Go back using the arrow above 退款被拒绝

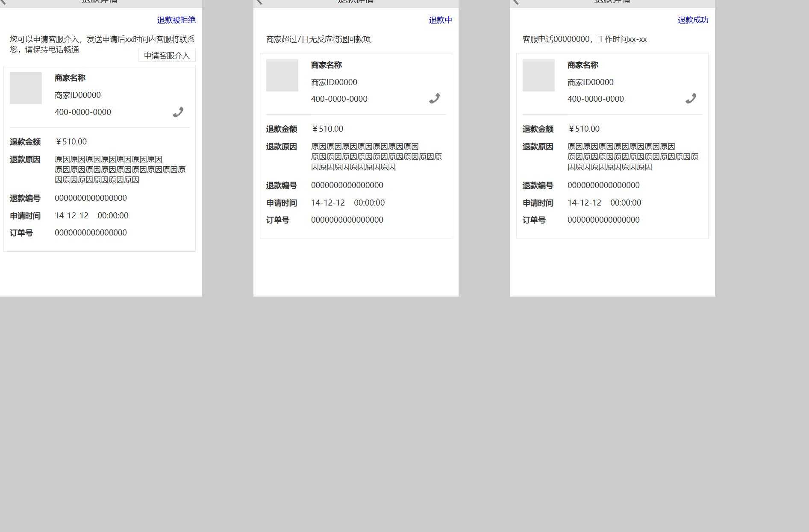[3, 2]
